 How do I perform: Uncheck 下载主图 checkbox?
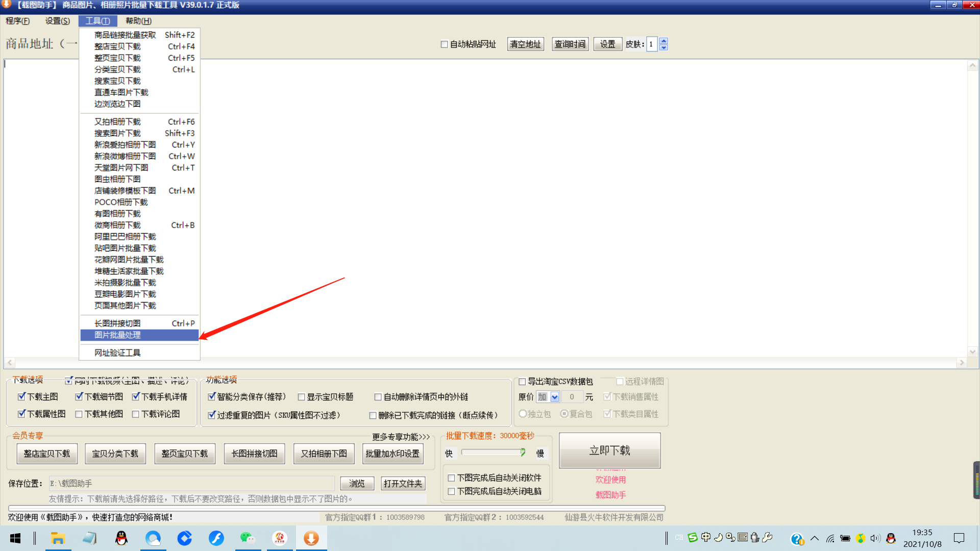pos(21,396)
